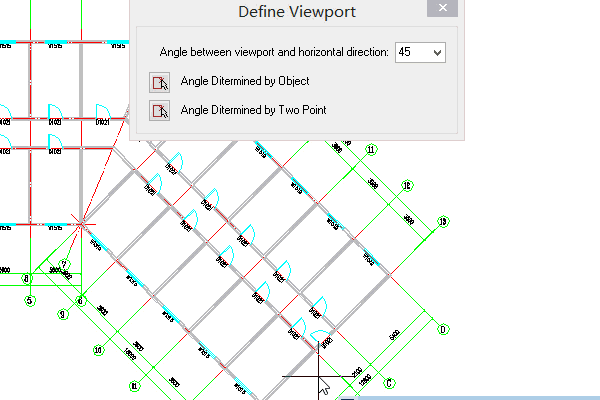This screenshot has height=400, width=600.
Task: Close the Define Viewport dialog
Action: [x=442, y=8]
